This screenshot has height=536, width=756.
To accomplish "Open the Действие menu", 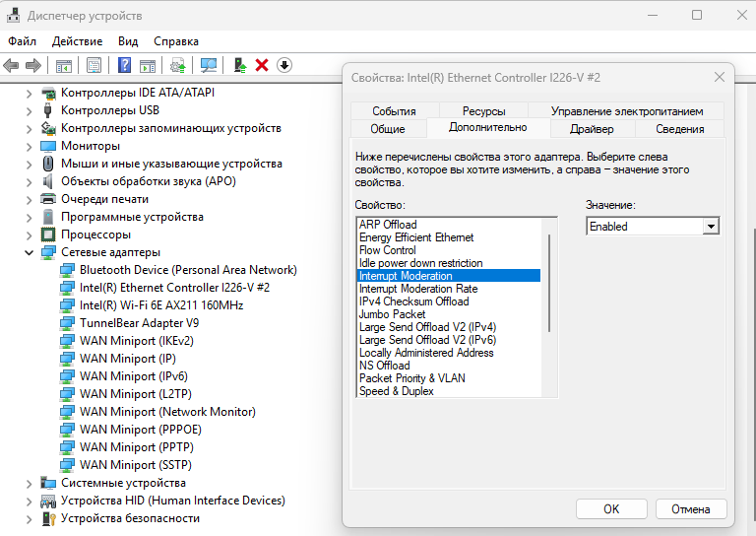I will coord(77,41).
